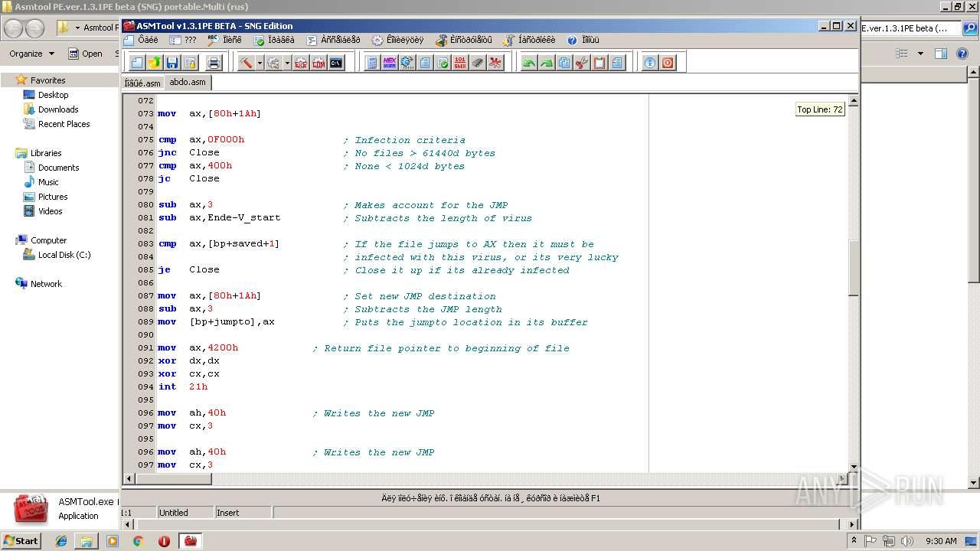Image resolution: width=980 pixels, height=551 pixels.
Task: Click the scissors cut icon
Action: pyautogui.click(x=582, y=63)
